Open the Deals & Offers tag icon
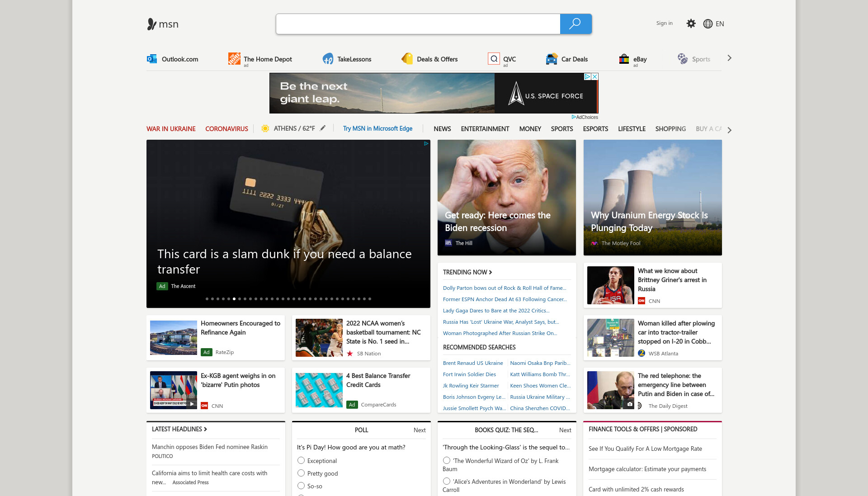The height and width of the screenshot is (496, 868). 407,59
